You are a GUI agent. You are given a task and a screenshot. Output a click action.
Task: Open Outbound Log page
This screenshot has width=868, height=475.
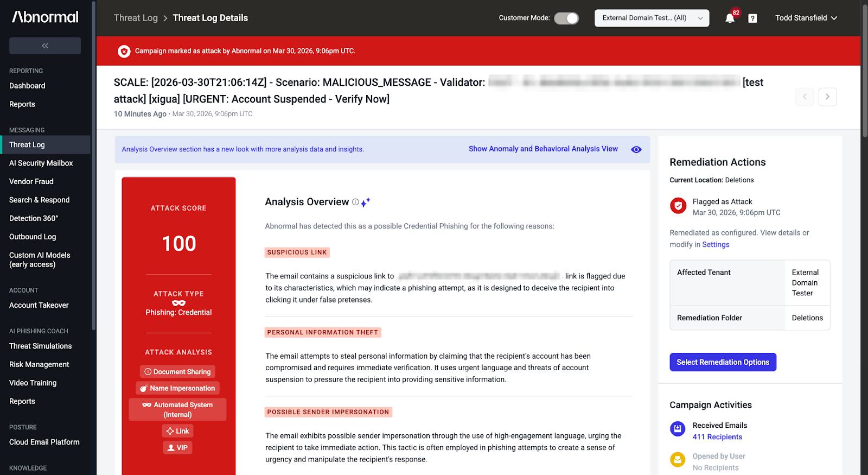33,237
